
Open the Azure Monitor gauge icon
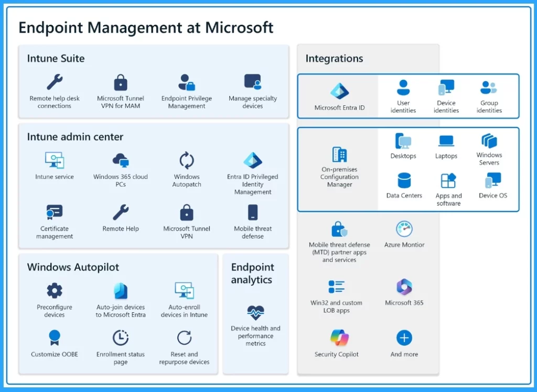[404, 229]
